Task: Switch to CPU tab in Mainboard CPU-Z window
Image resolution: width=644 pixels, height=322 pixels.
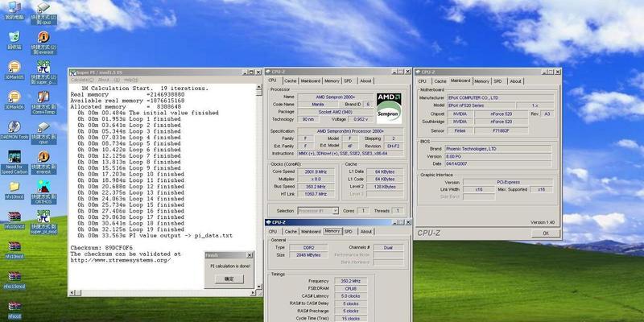Action: [x=422, y=81]
